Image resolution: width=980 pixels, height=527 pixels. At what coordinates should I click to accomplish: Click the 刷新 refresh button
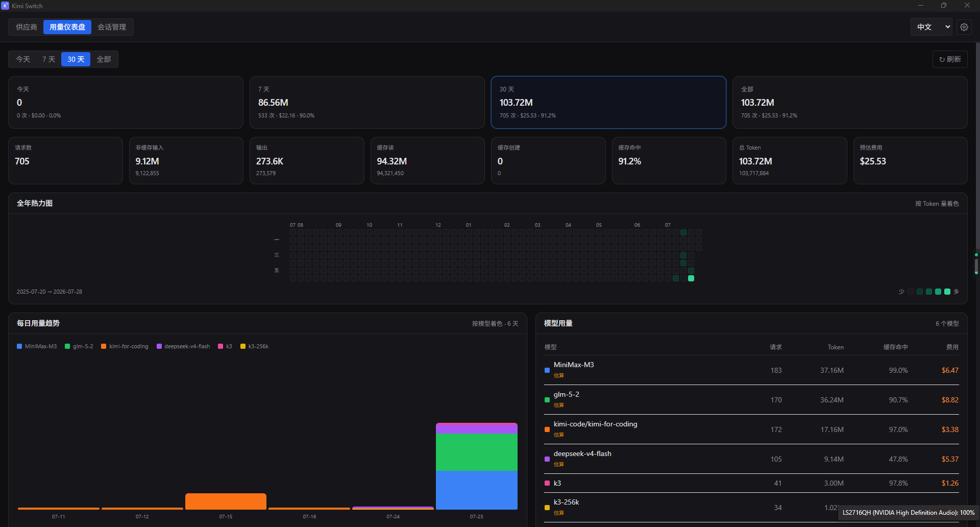(950, 59)
